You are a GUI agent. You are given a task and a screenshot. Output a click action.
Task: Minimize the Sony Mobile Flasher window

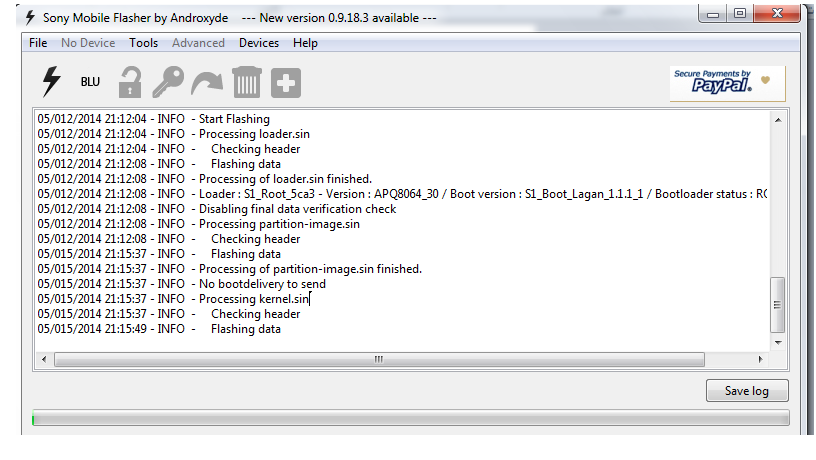click(713, 14)
